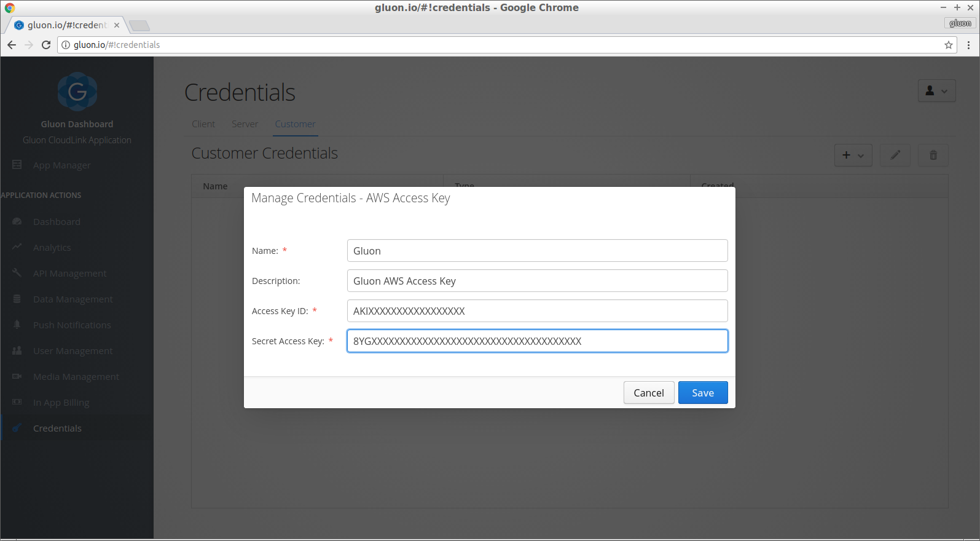Close the gluon.io browser tab
This screenshot has height=541, width=980.
coord(117,25)
